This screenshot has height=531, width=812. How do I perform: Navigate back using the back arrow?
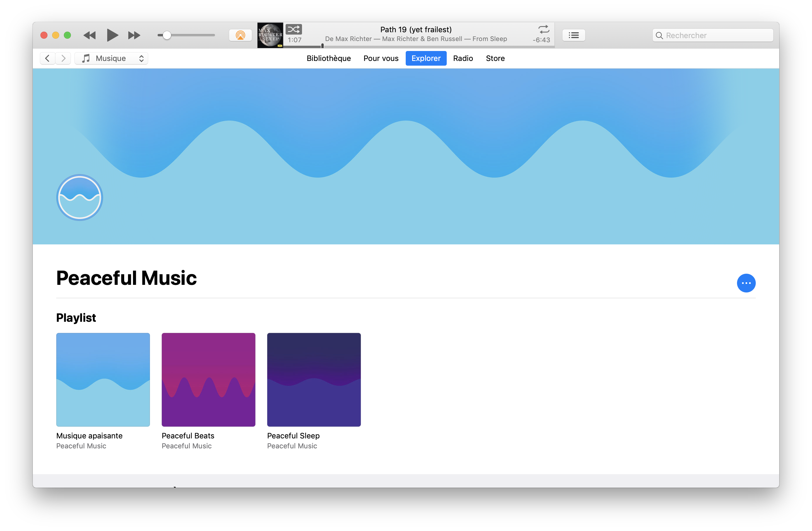[47, 58]
